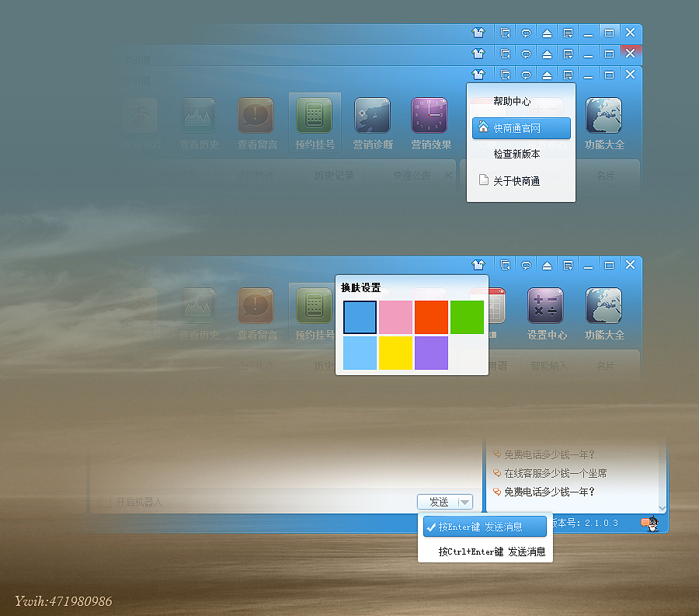This screenshot has width=699, height=616.
Task: Open 查看历史 chart icon in upper window
Action: (198, 116)
